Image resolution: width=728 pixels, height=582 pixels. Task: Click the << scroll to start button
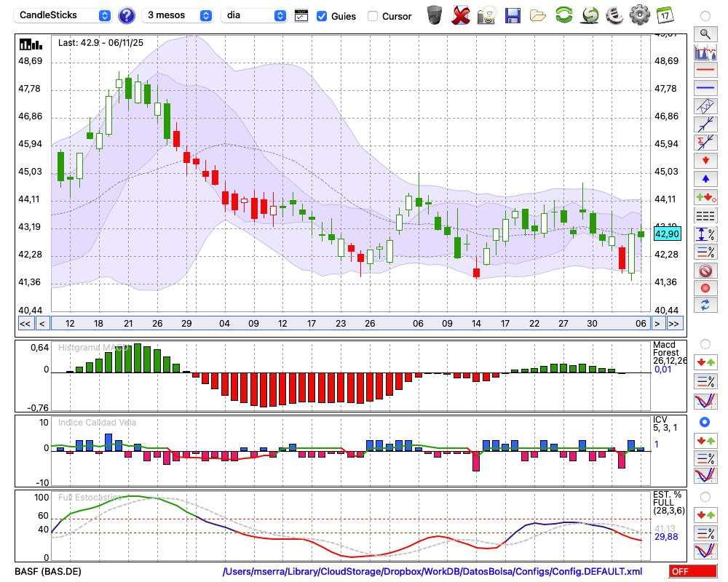coord(25,324)
